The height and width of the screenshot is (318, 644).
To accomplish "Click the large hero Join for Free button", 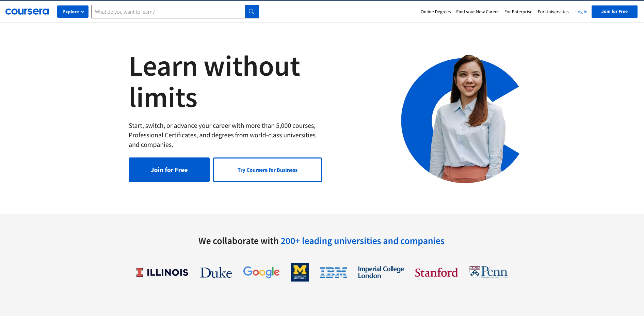I will pyautogui.click(x=169, y=170).
